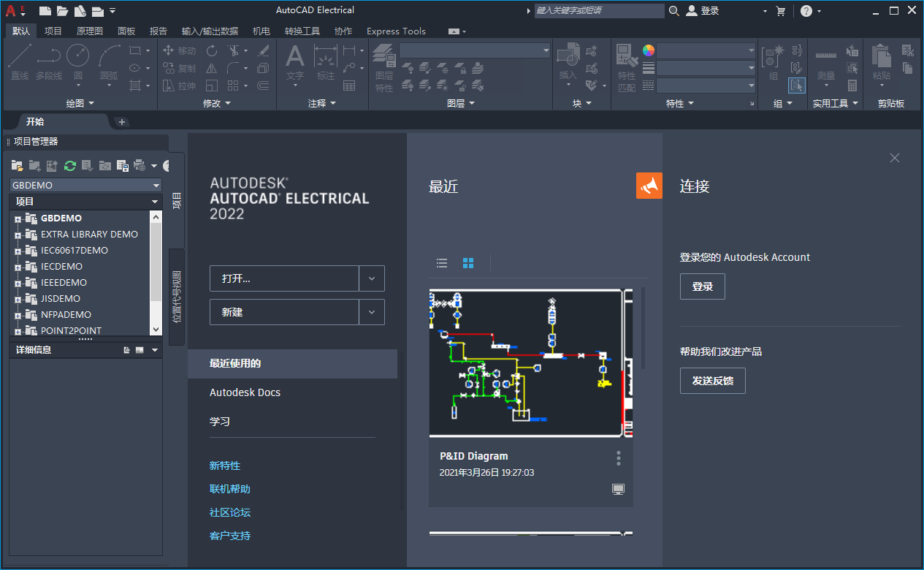Switch to the 项目 ribbon tab

(x=53, y=31)
